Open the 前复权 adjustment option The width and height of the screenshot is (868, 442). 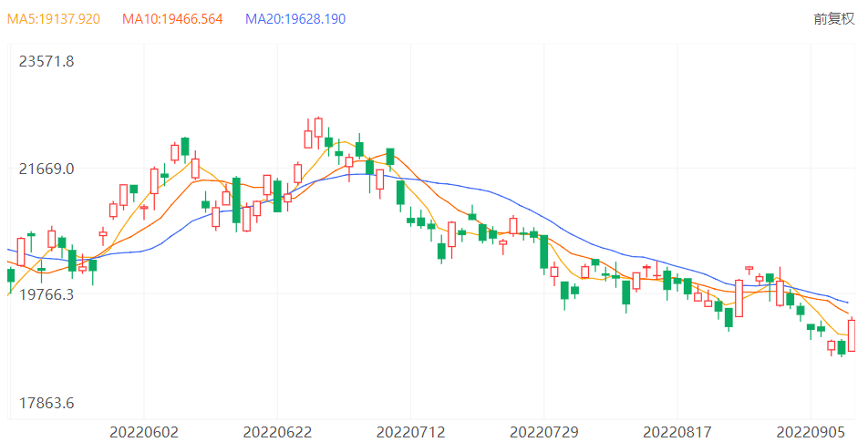pyautogui.click(x=833, y=19)
